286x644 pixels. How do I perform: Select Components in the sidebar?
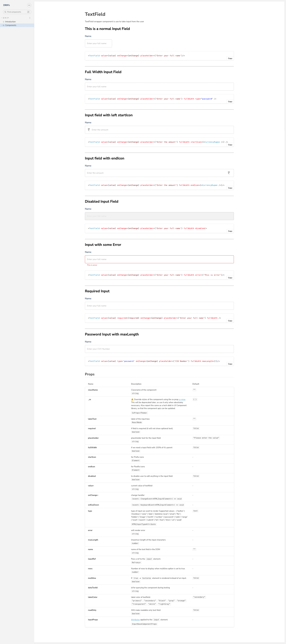[11, 25]
